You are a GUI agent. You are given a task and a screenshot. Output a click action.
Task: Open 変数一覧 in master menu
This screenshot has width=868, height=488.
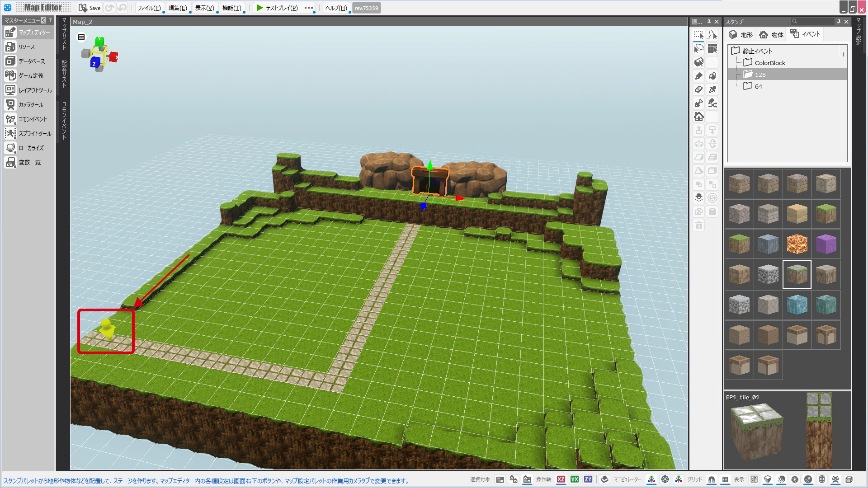[x=28, y=163]
